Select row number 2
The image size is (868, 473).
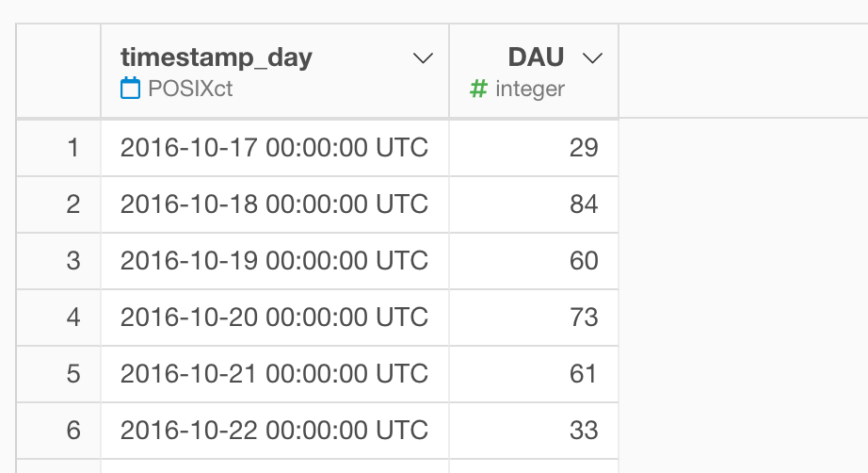pyautogui.click(x=73, y=204)
